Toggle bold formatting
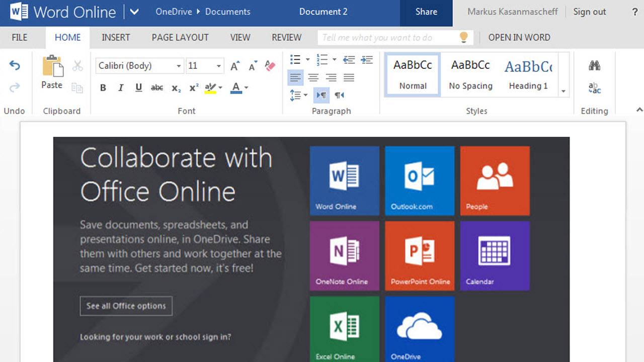The height and width of the screenshot is (362, 644). 103,87
